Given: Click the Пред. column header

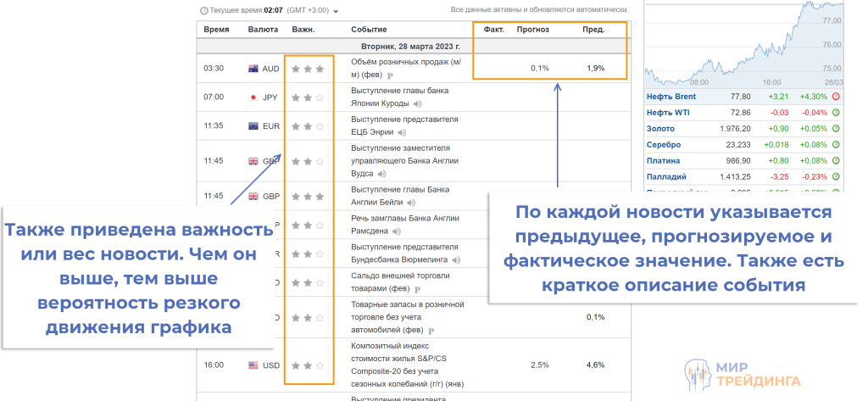Looking at the screenshot, I should click(x=593, y=30).
